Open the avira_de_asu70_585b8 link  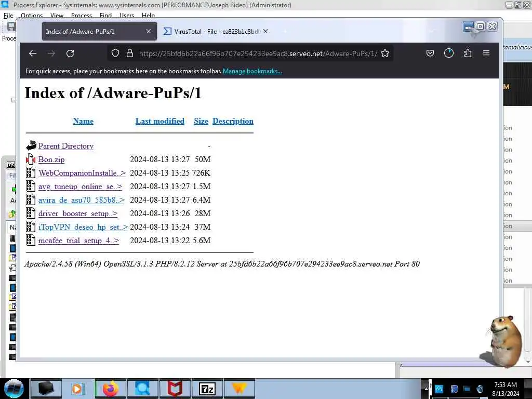[82, 200]
